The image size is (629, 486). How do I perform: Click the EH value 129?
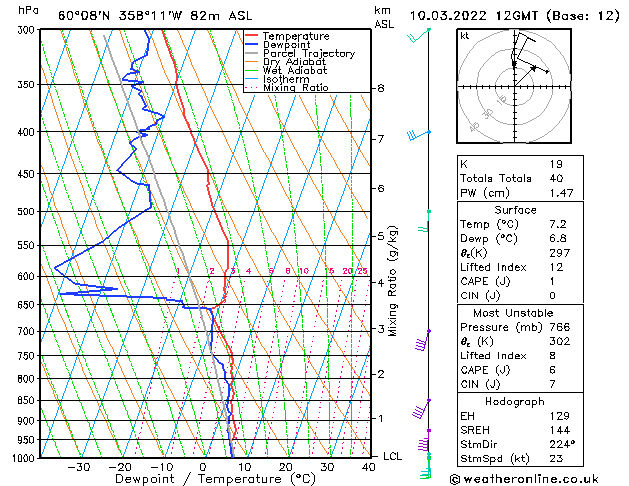pos(560,416)
